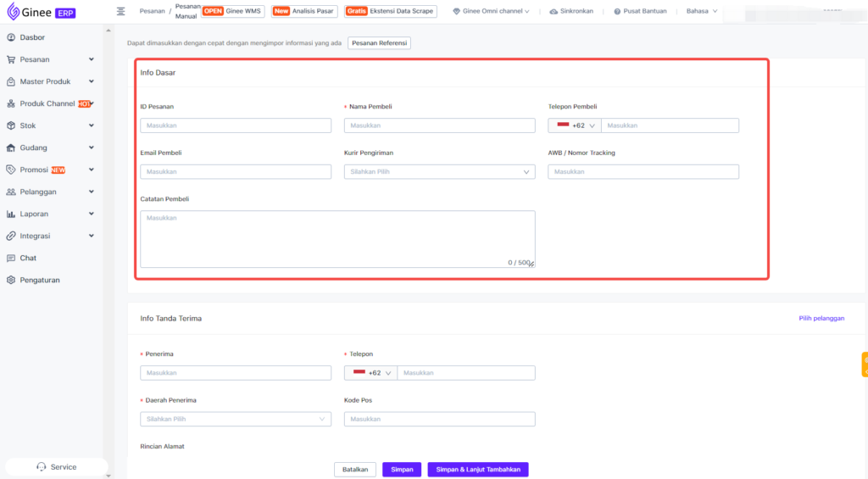868x479 pixels.
Task: Open Ekstensi Data Scrape link
Action: 390,11
